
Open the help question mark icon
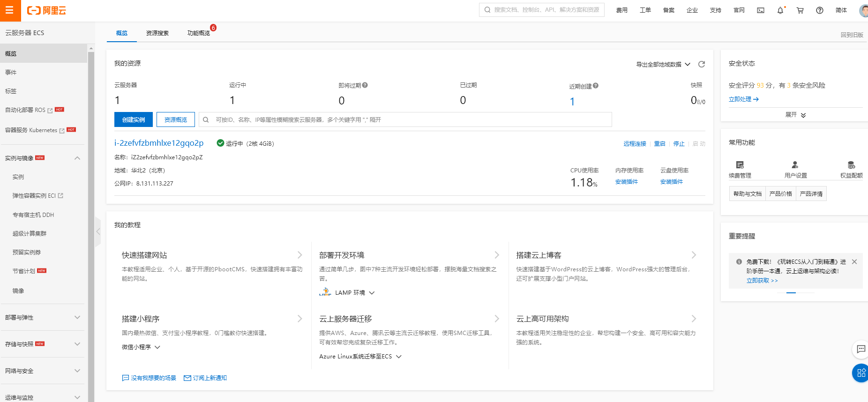820,10
